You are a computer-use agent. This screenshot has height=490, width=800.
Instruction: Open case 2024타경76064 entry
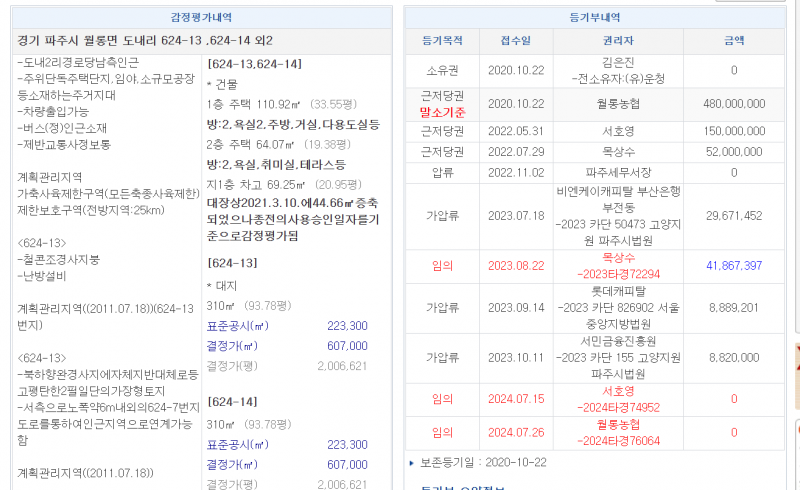618,440
